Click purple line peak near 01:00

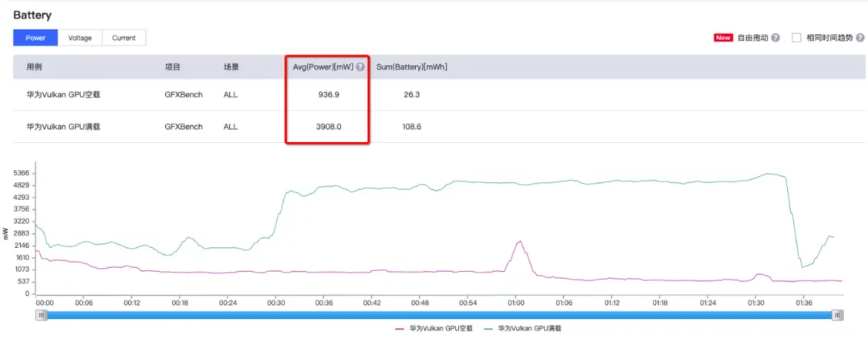click(x=520, y=242)
